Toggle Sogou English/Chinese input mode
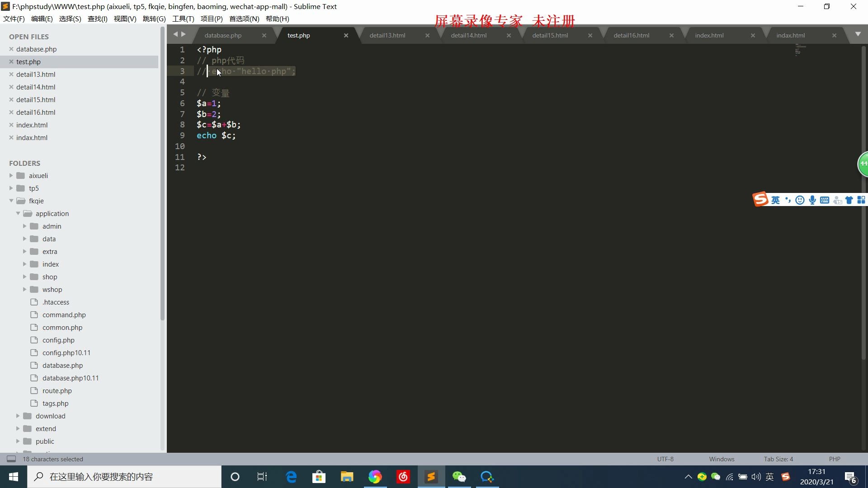The image size is (868, 488). click(x=775, y=200)
